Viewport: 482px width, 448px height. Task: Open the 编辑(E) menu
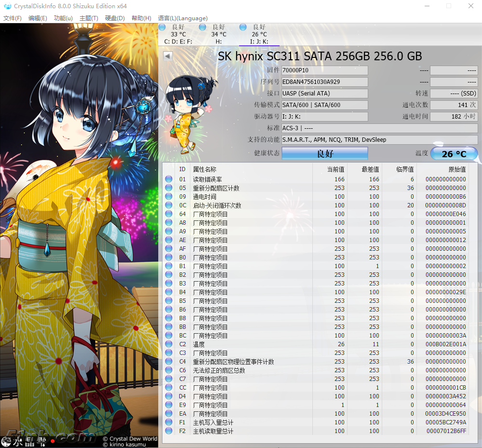[x=38, y=18]
